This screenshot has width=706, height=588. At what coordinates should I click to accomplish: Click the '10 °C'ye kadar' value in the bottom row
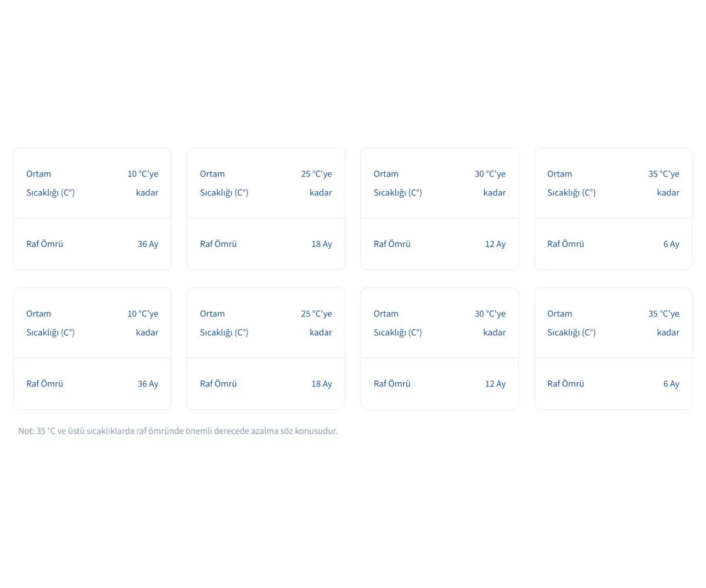click(143, 323)
